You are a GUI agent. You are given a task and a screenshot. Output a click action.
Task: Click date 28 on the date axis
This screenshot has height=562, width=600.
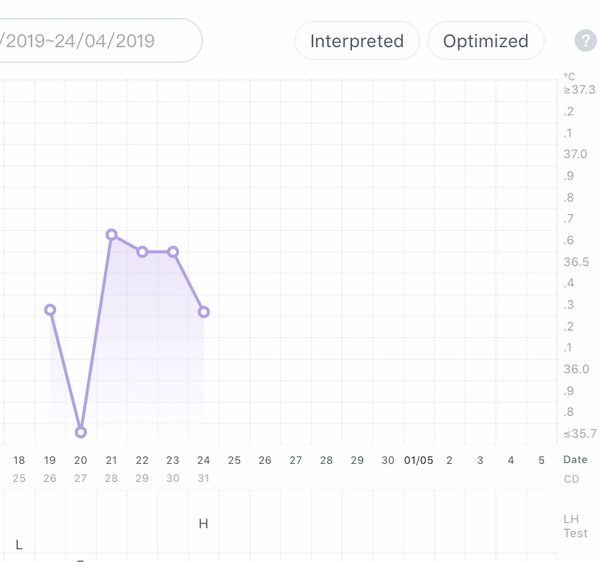point(326,460)
